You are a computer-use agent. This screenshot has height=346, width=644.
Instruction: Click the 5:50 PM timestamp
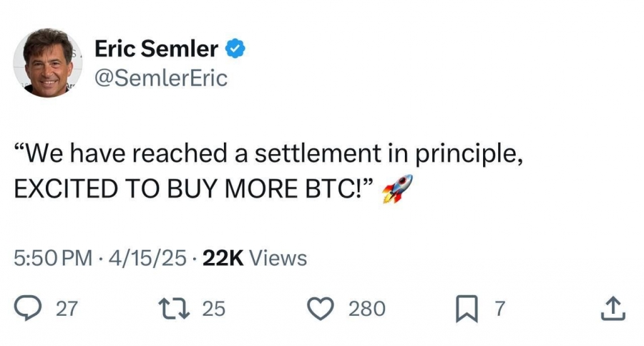click(53, 259)
